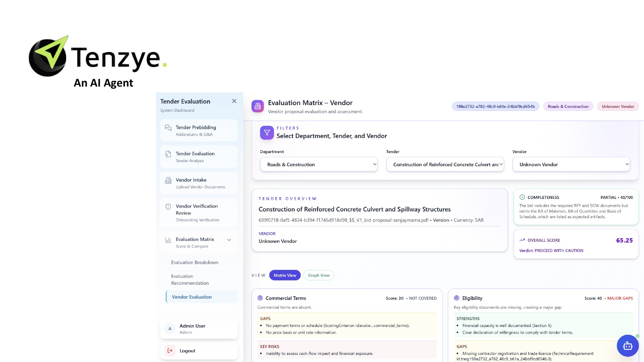
Task: Click the Commercial Terms target icon
Action: [x=260, y=298]
